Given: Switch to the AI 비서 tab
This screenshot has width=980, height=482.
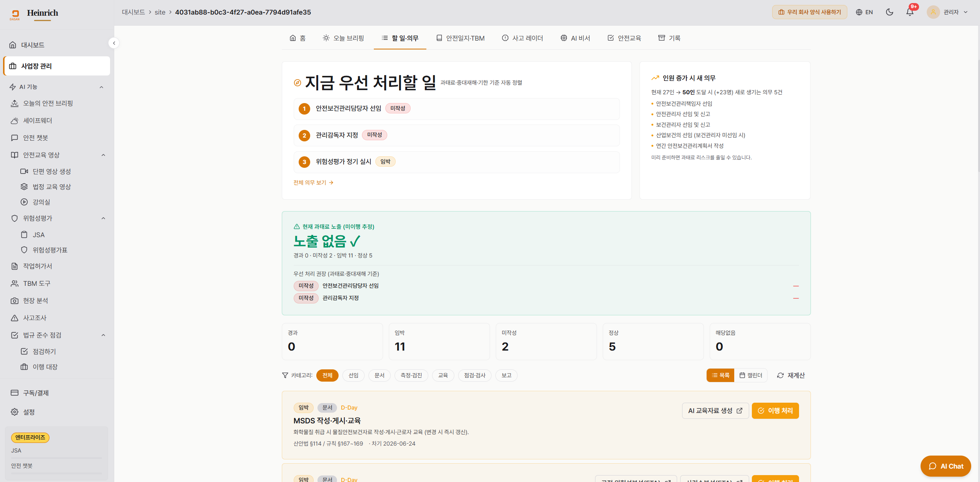Looking at the screenshot, I should click(575, 38).
